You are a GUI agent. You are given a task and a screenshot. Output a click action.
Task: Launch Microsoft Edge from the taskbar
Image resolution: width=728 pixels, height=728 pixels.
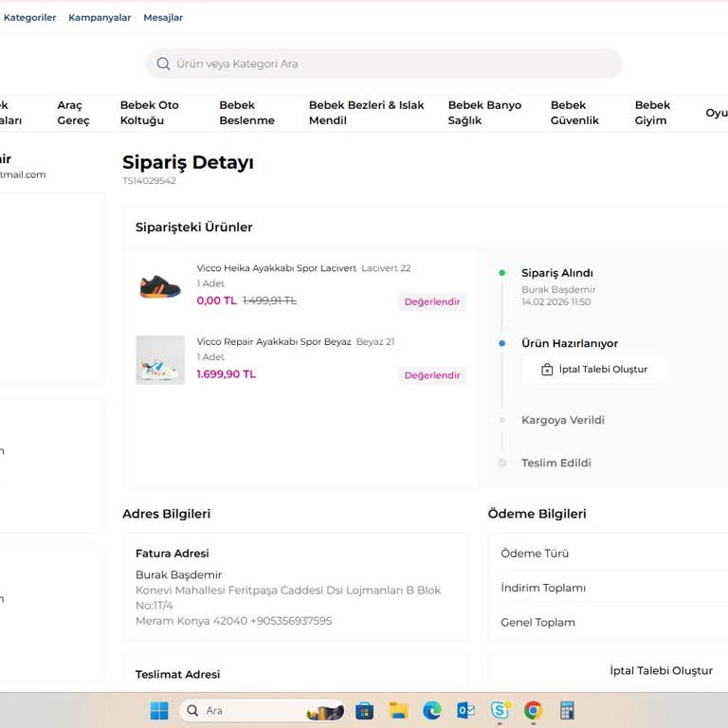click(432, 710)
